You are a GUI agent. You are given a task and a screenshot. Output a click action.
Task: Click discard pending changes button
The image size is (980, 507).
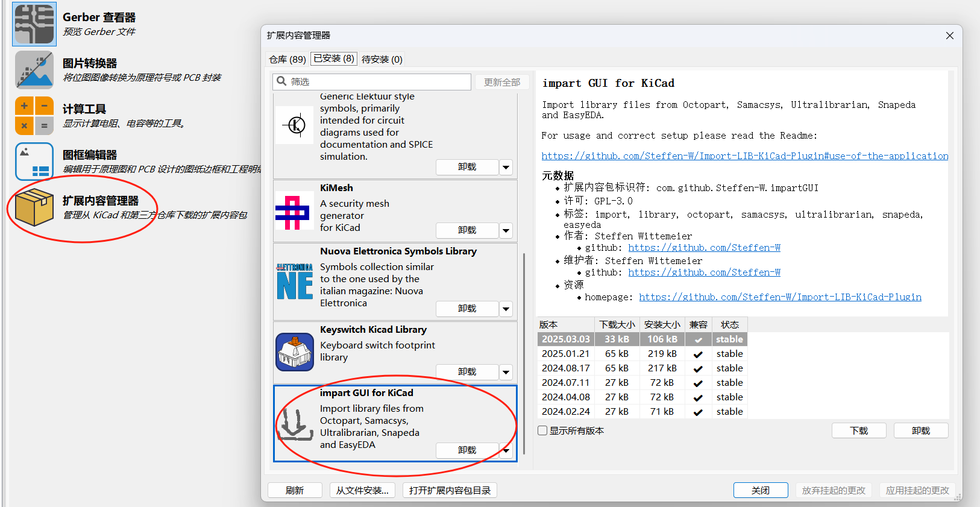tap(834, 490)
